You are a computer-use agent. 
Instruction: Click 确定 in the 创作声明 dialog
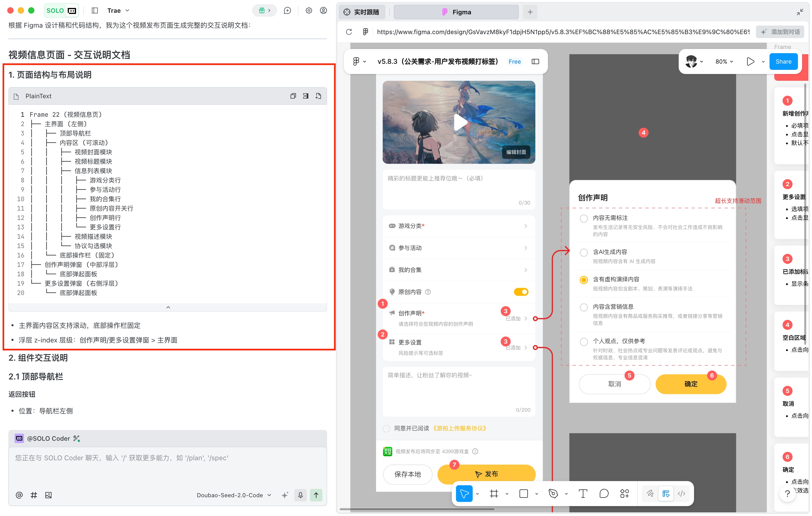tap(691, 384)
